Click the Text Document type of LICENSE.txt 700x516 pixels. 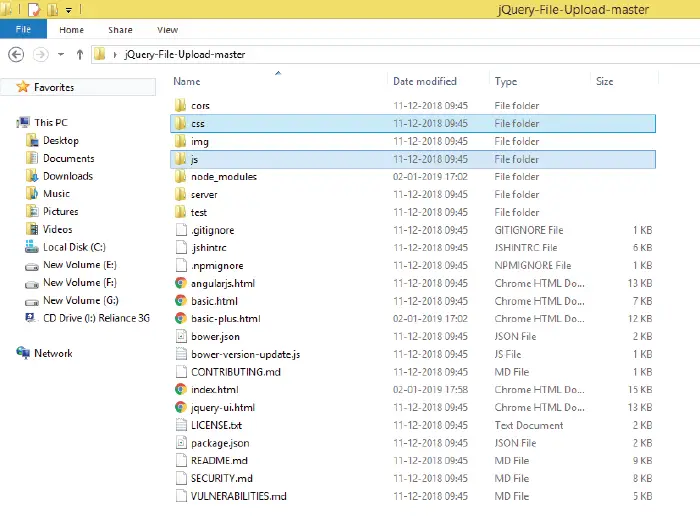[x=529, y=425]
